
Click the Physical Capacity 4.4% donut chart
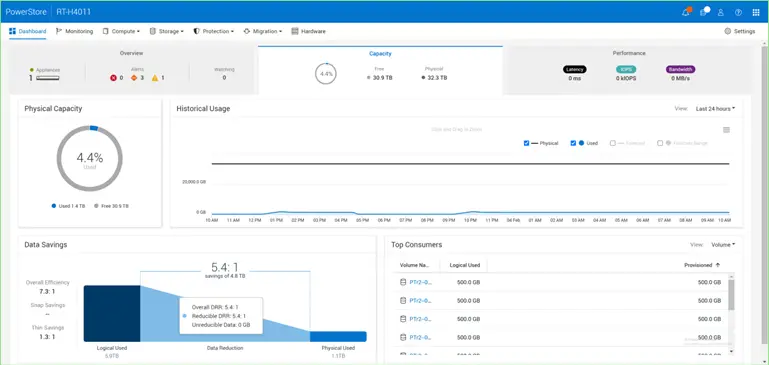(90, 158)
